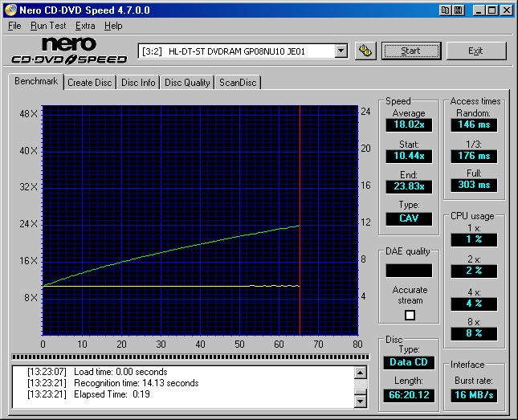Maximize the Nero CD-DVD Speed window

(491, 10)
